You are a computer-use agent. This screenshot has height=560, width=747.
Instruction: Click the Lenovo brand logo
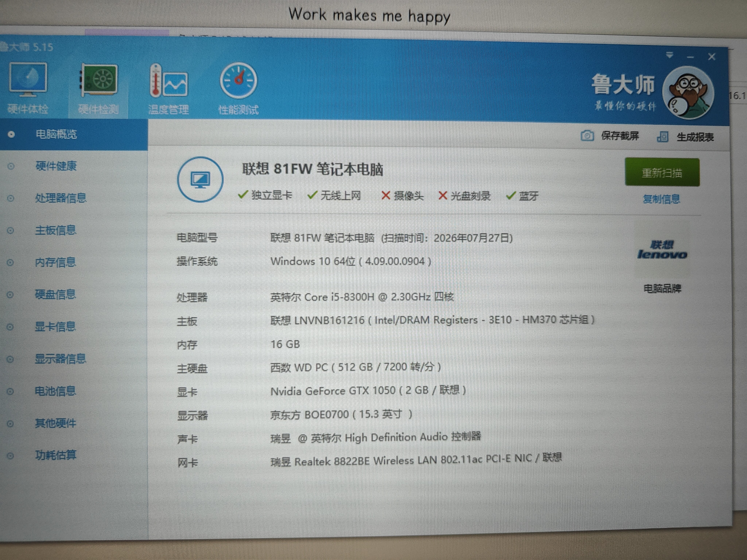662,250
